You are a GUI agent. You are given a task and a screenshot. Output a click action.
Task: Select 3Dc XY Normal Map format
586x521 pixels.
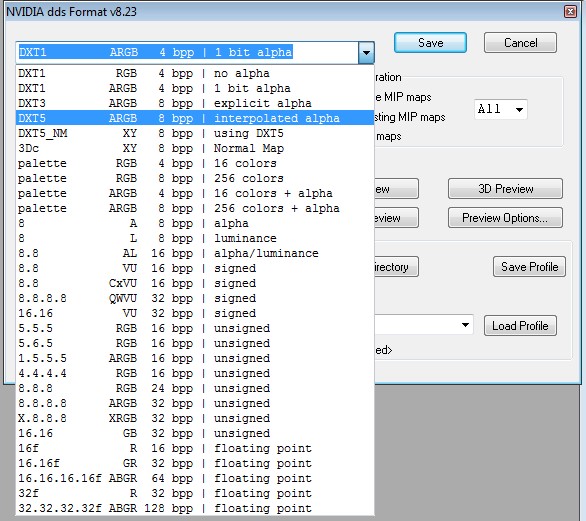coord(195,148)
